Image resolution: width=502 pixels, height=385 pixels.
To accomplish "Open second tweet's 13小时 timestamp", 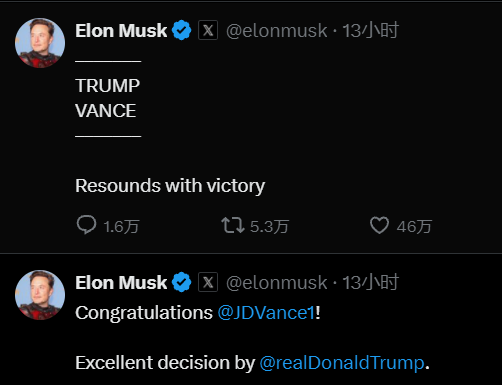I will (370, 283).
